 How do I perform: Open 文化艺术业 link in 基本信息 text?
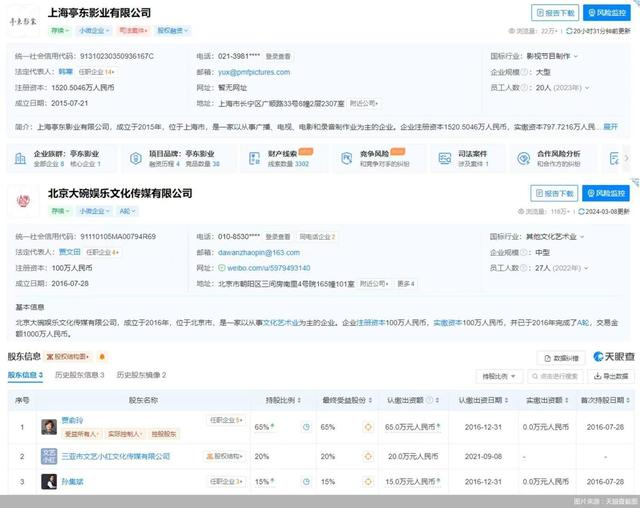[x=281, y=323]
